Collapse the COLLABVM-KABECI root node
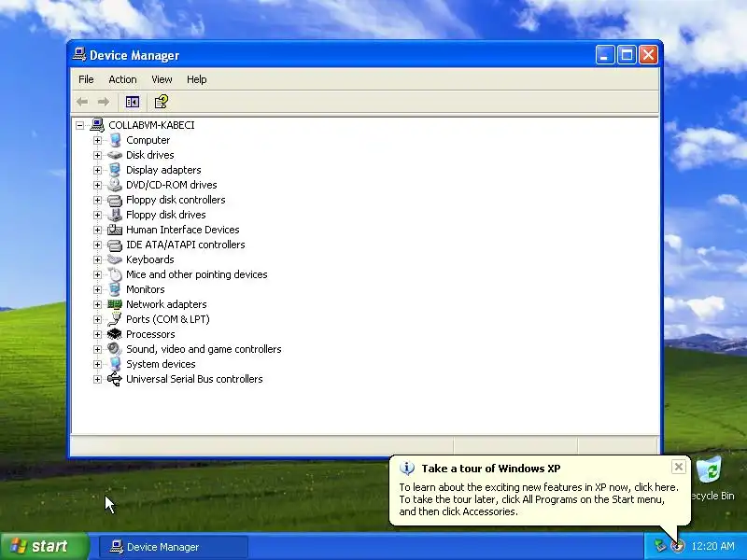Viewport: 747px width, 560px height. click(x=79, y=125)
